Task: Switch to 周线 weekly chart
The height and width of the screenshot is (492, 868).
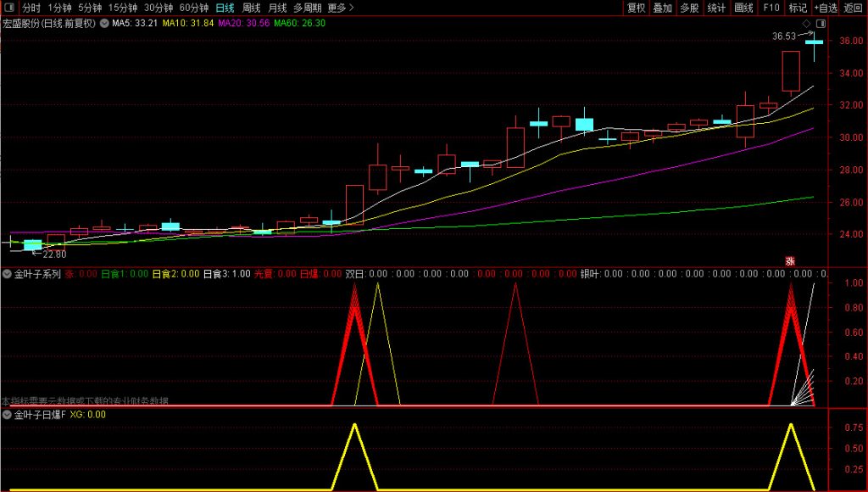Action: pos(252,8)
